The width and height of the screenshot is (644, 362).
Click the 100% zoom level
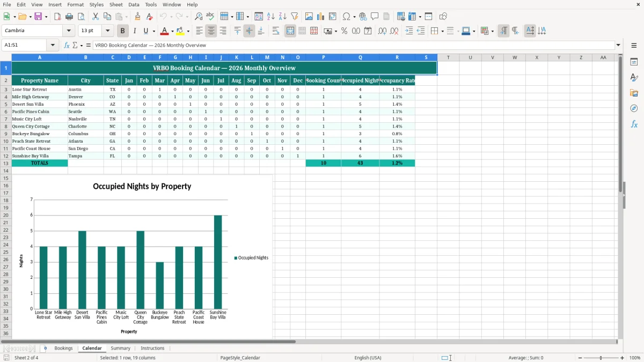[x=634, y=358]
